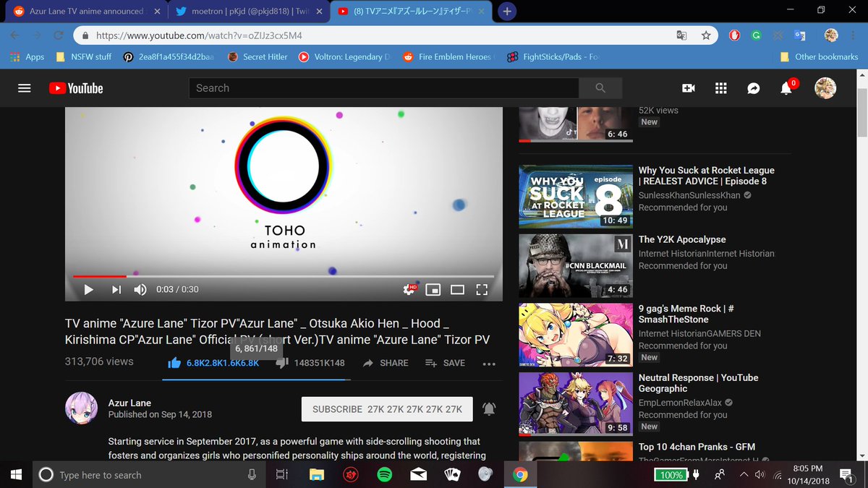Open a new browser tab
The width and height of the screenshot is (868, 488).
pyautogui.click(x=507, y=12)
